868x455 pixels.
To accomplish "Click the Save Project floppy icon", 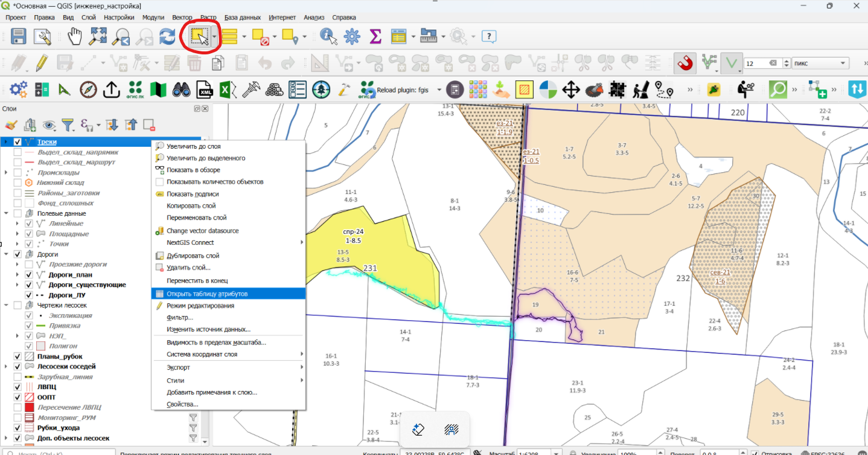I will tap(19, 37).
